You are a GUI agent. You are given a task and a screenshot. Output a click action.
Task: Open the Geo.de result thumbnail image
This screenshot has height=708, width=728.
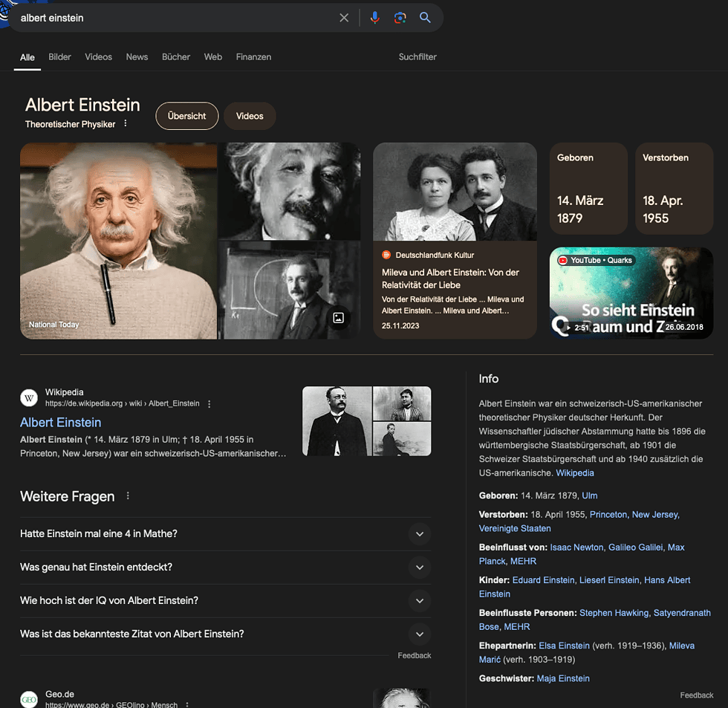pyautogui.click(x=402, y=698)
